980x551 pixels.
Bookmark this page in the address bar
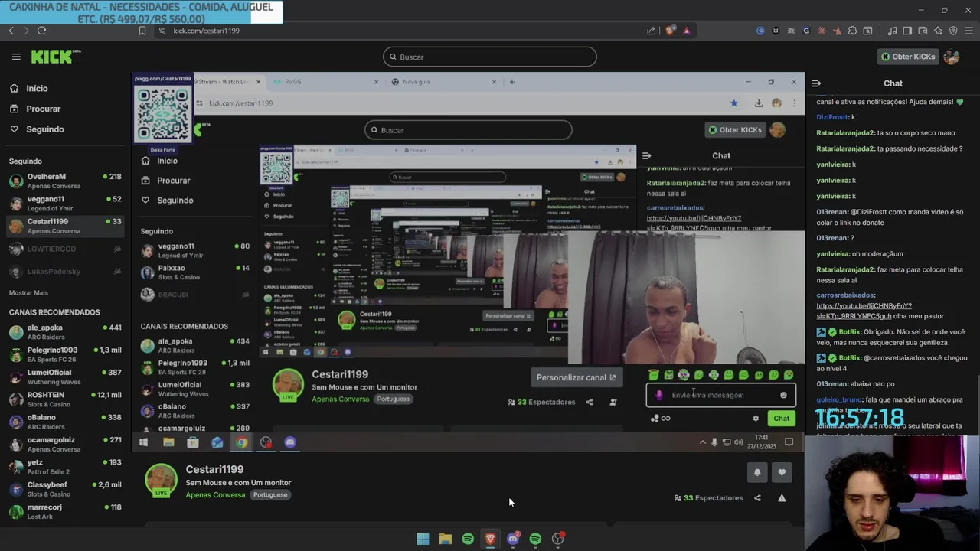click(x=142, y=31)
